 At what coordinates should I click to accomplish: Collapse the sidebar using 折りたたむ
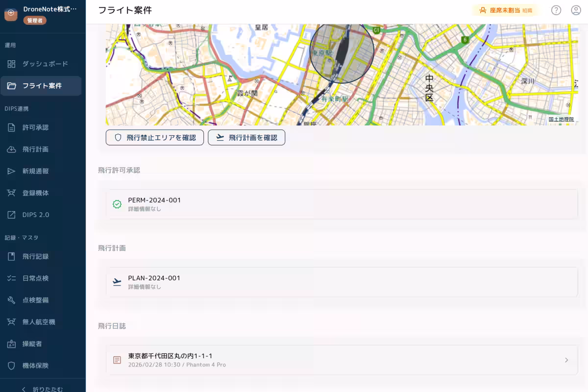[43, 389]
